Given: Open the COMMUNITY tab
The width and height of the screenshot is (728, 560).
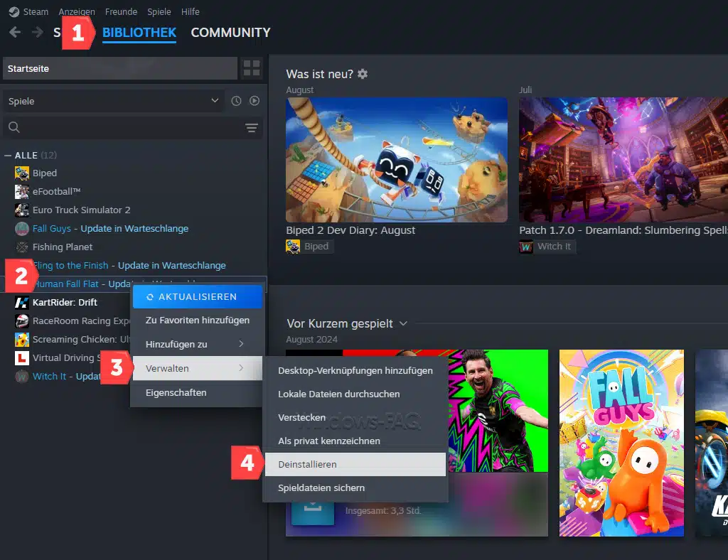Looking at the screenshot, I should [x=230, y=32].
